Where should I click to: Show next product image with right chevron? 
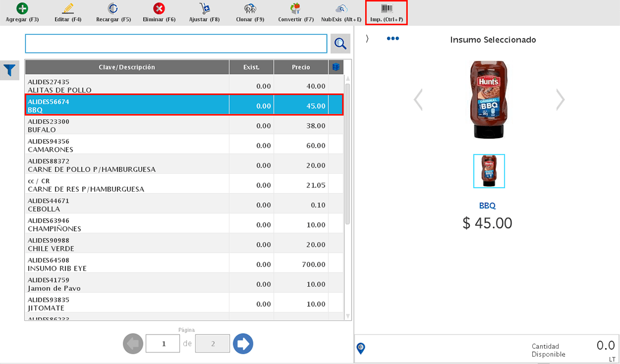pyautogui.click(x=560, y=99)
